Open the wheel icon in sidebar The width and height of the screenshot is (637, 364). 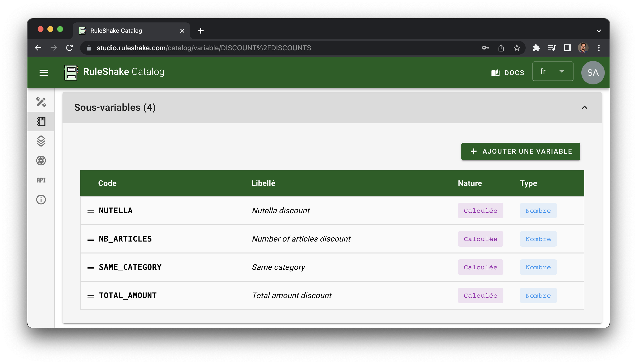click(41, 161)
